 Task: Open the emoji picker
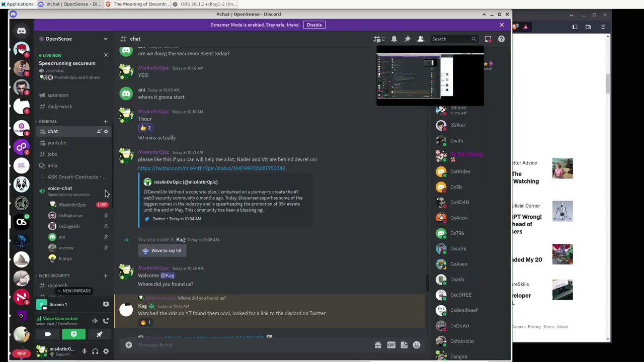[x=417, y=345]
